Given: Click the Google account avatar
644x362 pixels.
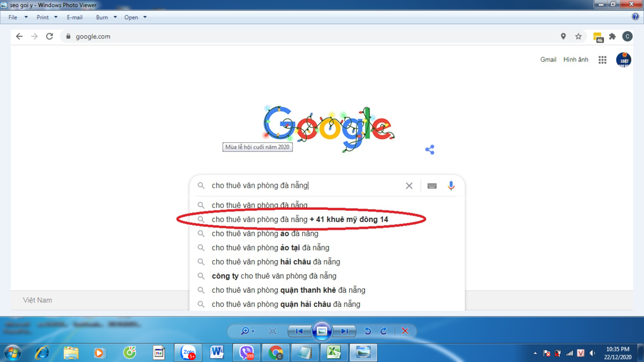Looking at the screenshot, I should point(624,60).
